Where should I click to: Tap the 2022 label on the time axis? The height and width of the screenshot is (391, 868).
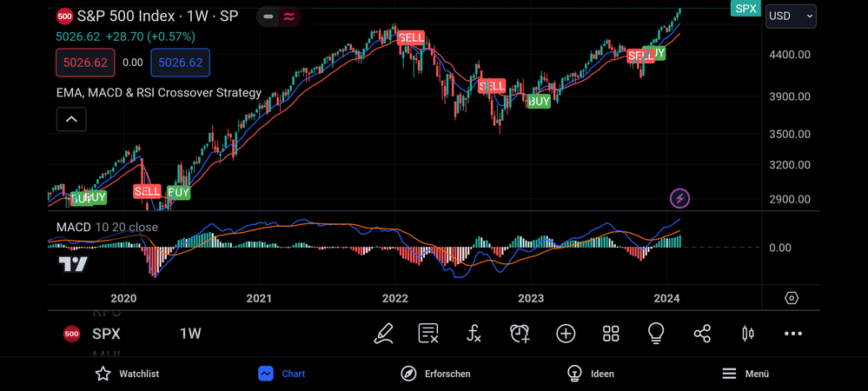394,299
